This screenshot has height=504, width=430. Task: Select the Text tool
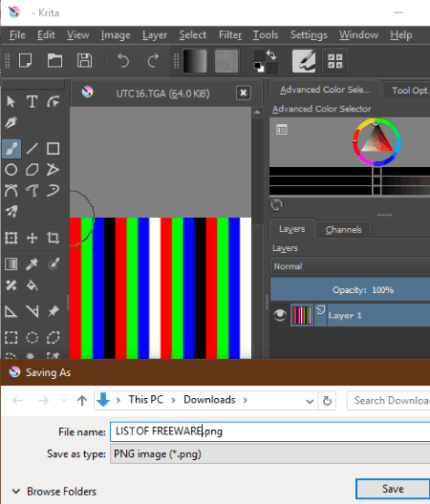pos(32,102)
